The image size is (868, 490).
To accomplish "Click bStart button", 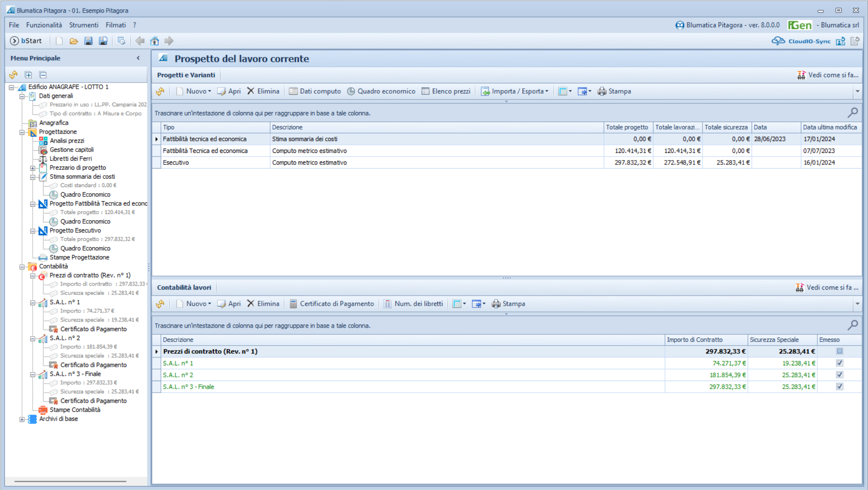I will click(x=26, y=41).
